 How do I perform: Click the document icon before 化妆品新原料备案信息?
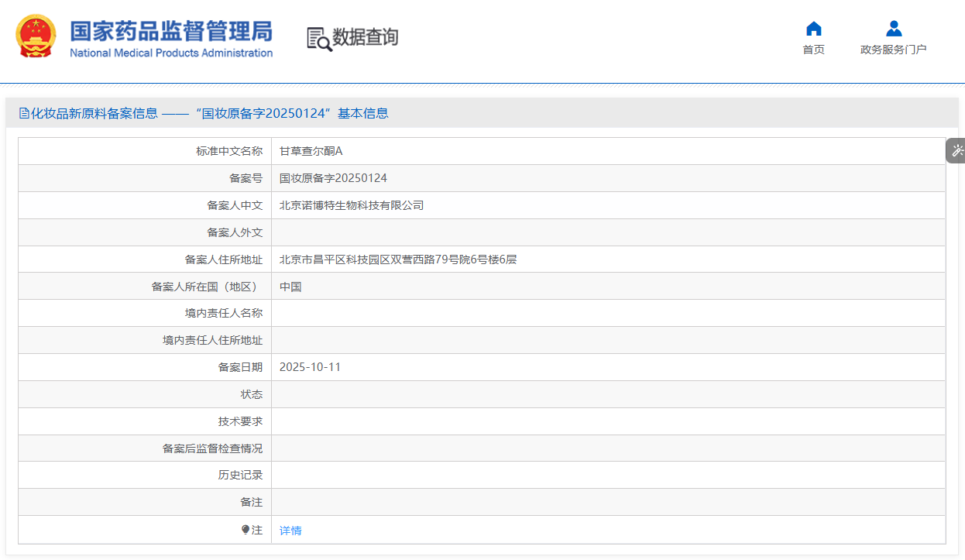click(24, 114)
